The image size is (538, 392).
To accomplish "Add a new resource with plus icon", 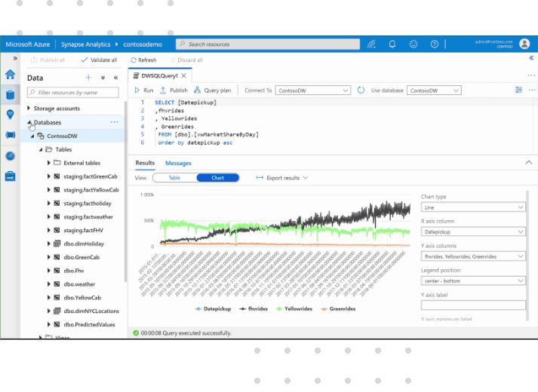I will (88, 78).
